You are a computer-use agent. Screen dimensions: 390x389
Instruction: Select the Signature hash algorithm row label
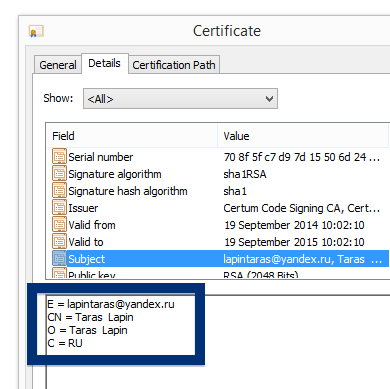128,191
